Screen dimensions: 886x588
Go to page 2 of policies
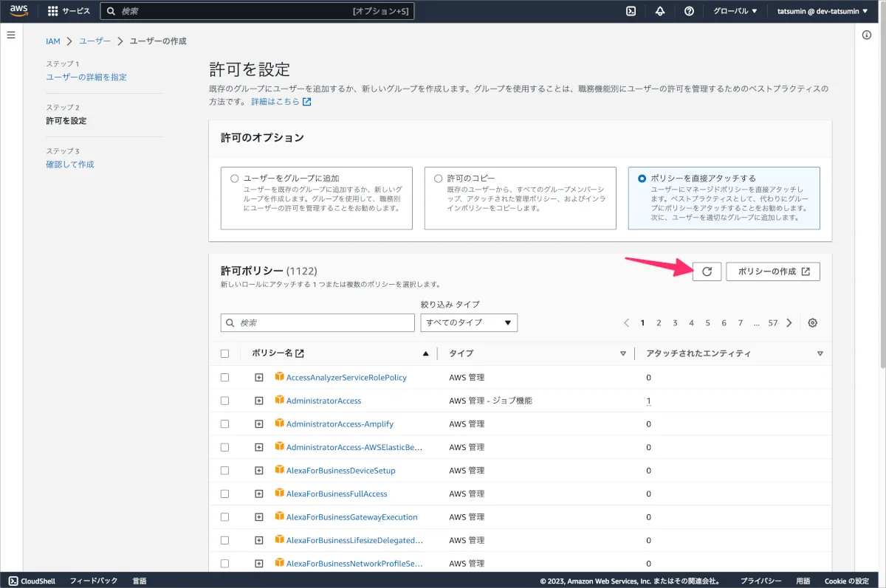(659, 323)
